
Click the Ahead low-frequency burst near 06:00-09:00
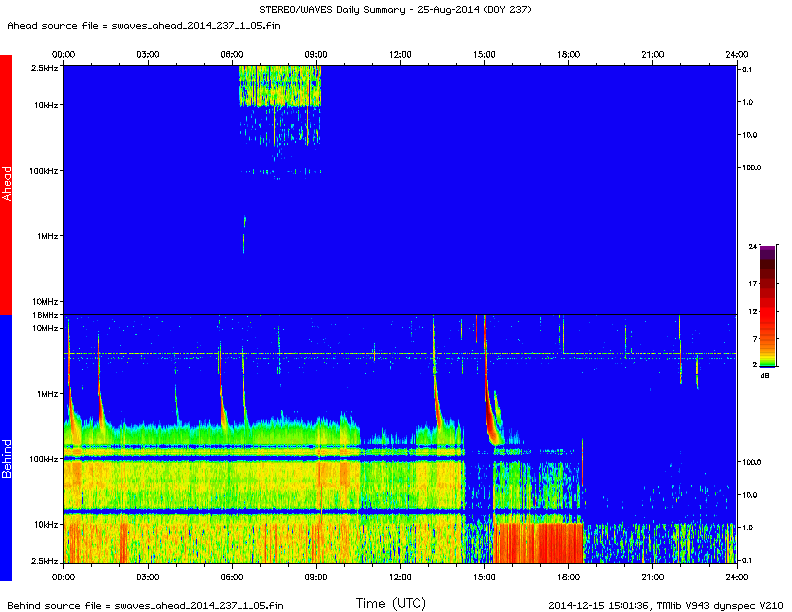tap(280, 86)
